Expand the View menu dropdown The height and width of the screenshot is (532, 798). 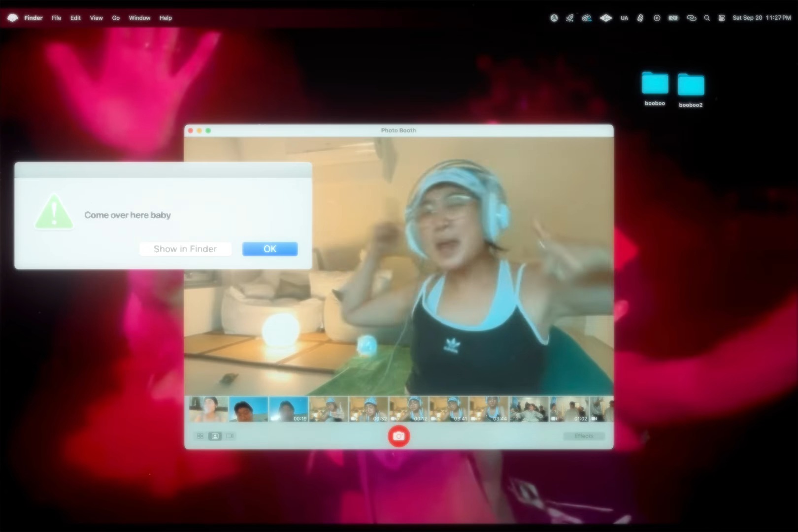[x=96, y=18]
